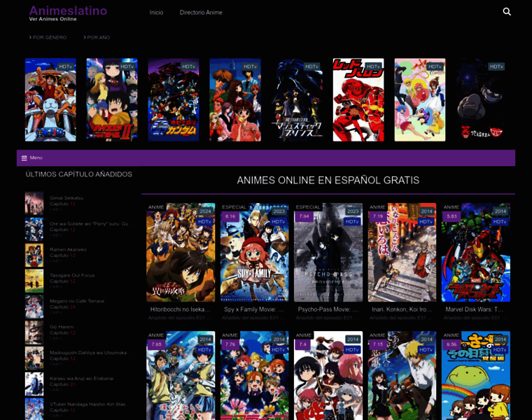
Task: Click the HDTv badge on One Piece poster
Action: 66,66
